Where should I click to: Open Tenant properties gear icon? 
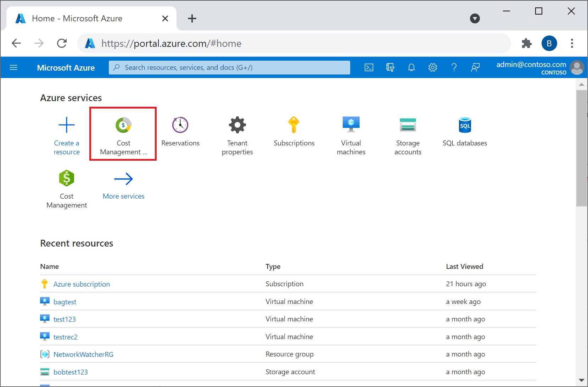[x=237, y=125]
